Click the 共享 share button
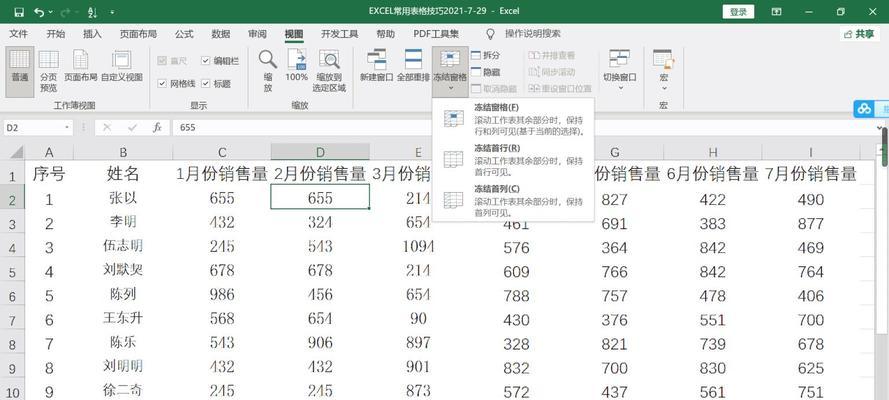This screenshot has width=889, height=400. [860, 34]
